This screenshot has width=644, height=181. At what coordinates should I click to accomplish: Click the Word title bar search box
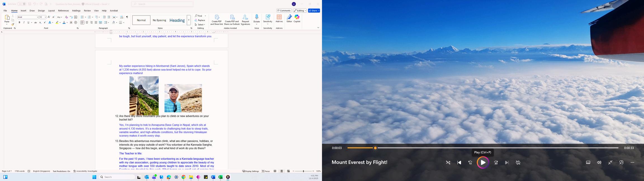(x=162, y=4)
